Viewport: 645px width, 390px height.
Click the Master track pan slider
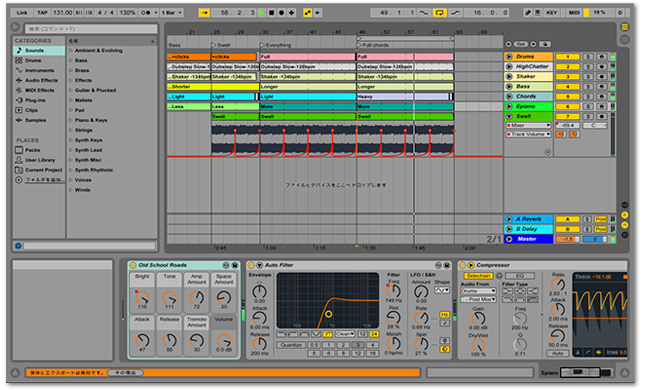point(595,239)
